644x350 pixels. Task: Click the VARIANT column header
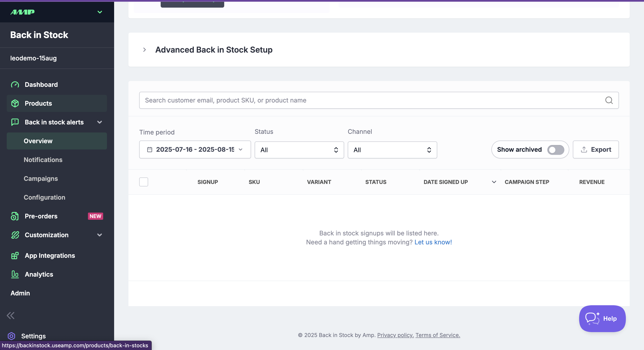pos(319,182)
